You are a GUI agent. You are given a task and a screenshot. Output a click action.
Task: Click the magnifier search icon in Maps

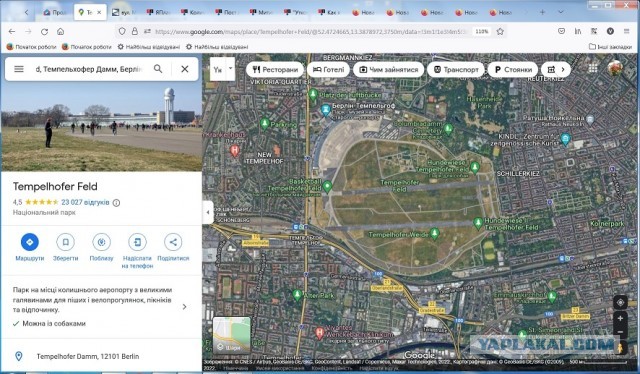click(x=158, y=69)
